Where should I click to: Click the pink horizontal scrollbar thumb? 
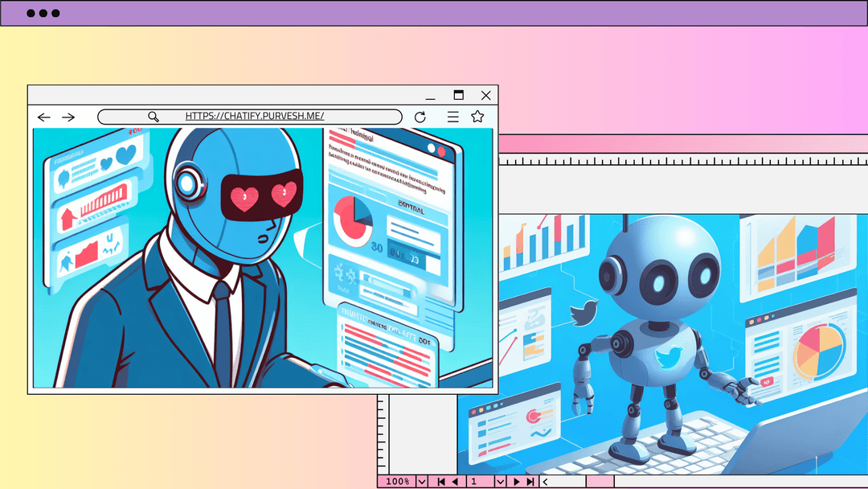coord(600,482)
